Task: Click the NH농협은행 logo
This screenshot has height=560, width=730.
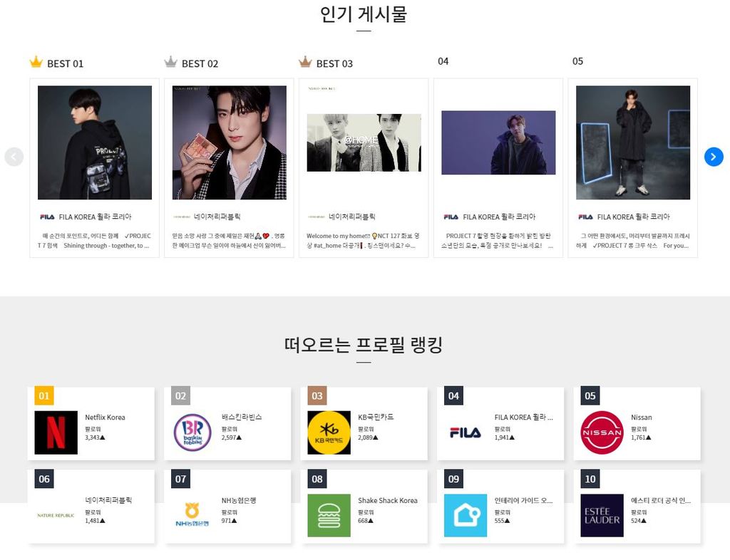Action: pos(192,514)
